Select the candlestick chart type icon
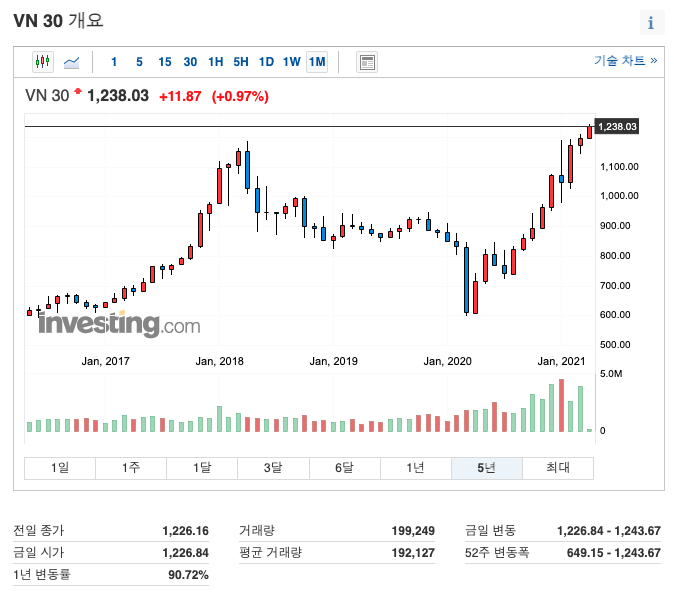The width and height of the screenshot is (674, 599). point(43,62)
